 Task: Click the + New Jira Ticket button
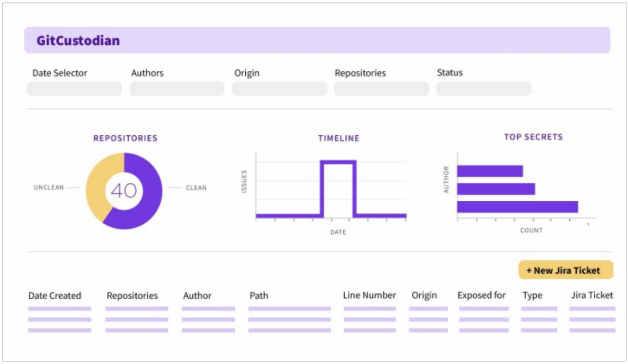click(566, 270)
